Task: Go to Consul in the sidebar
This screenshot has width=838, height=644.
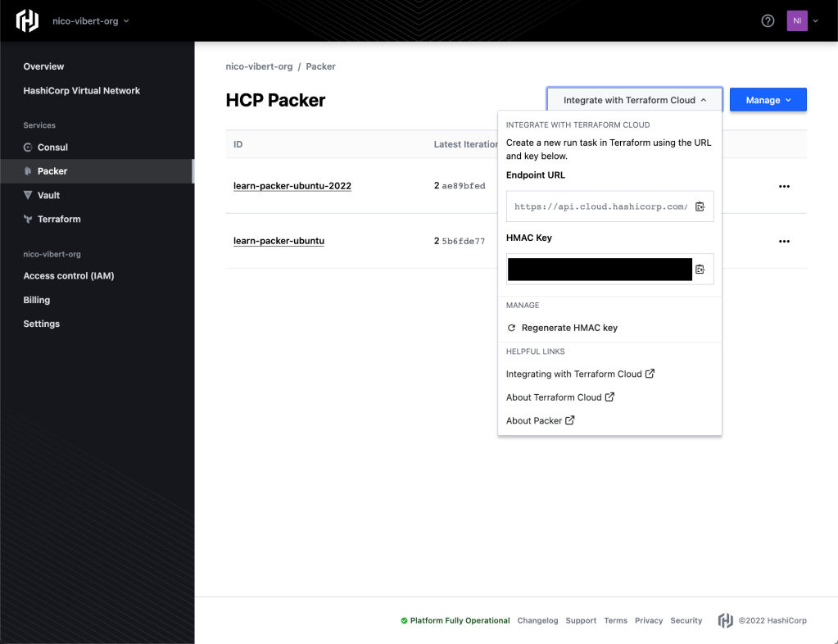Action: pyautogui.click(x=52, y=147)
